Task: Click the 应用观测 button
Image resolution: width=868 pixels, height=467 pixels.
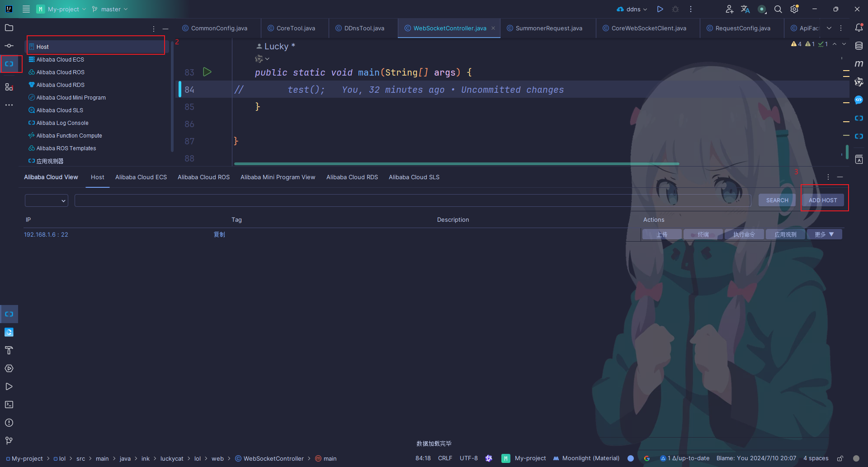Action: [x=785, y=234]
